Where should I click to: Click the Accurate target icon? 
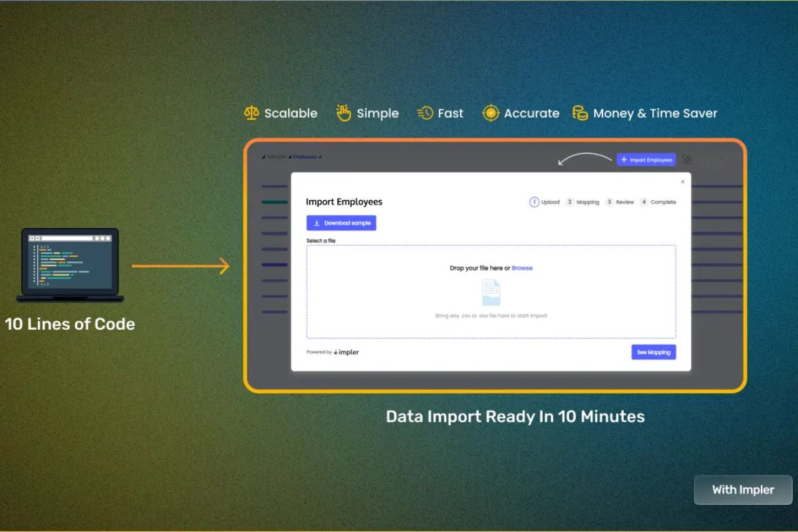pos(491,113)
